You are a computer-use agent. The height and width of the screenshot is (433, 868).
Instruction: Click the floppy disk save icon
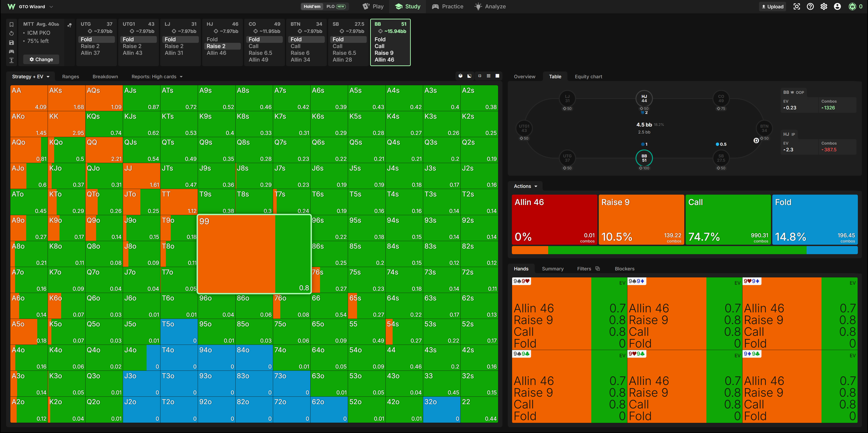point(12,42)
